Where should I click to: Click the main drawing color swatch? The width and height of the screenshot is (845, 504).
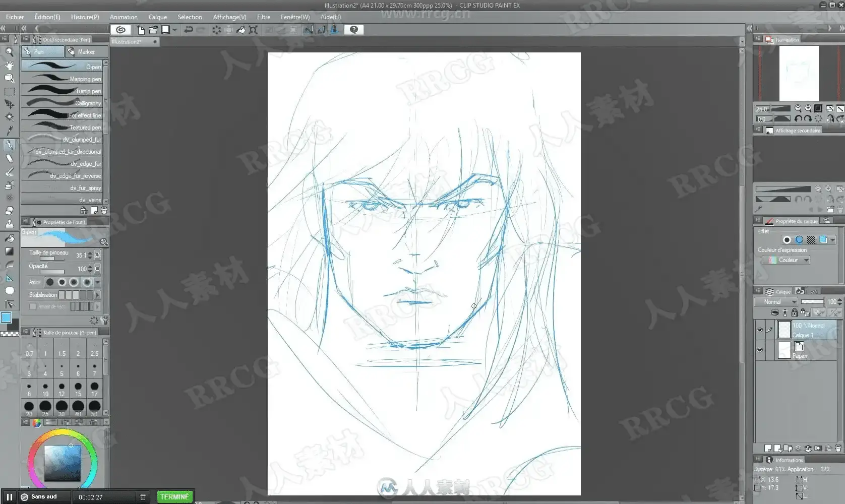coord(6,318)
